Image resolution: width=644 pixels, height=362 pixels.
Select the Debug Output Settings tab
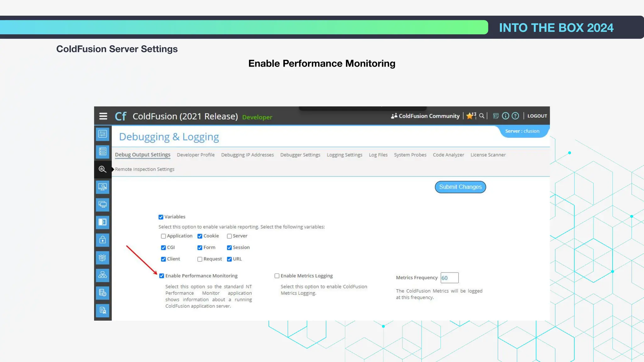(142, 155)
